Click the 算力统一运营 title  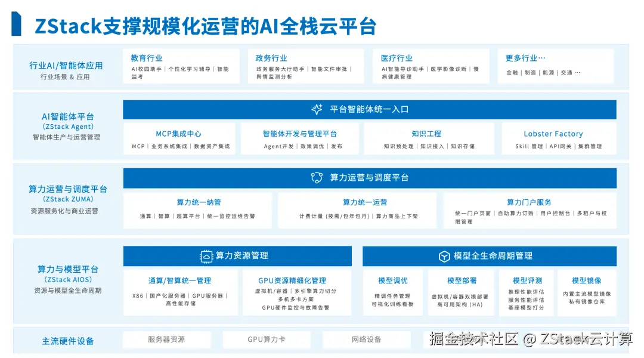[x=365, y=202]
